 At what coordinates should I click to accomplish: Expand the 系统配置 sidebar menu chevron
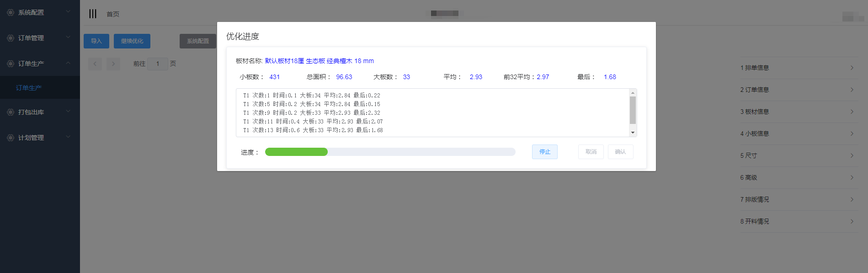pos(68,11)
